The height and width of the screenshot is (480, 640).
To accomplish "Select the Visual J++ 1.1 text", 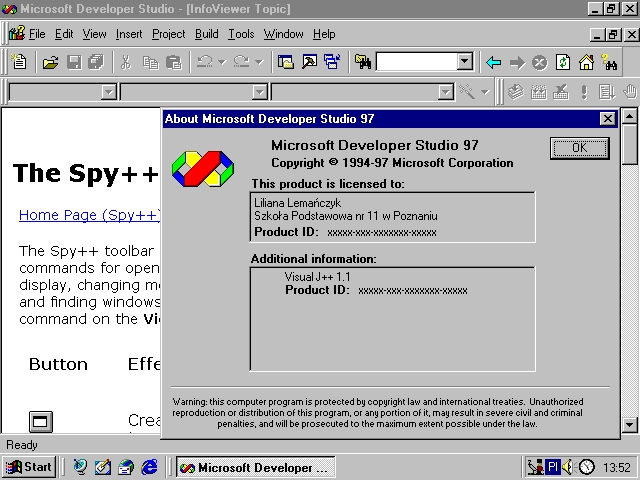I will click(x=318, y=277).
